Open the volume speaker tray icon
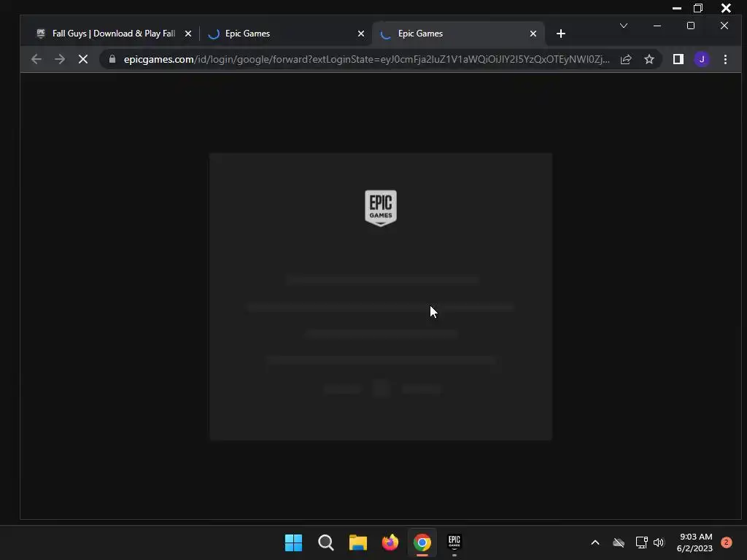This screenshot has width=747, height=560. coord(659,542)
